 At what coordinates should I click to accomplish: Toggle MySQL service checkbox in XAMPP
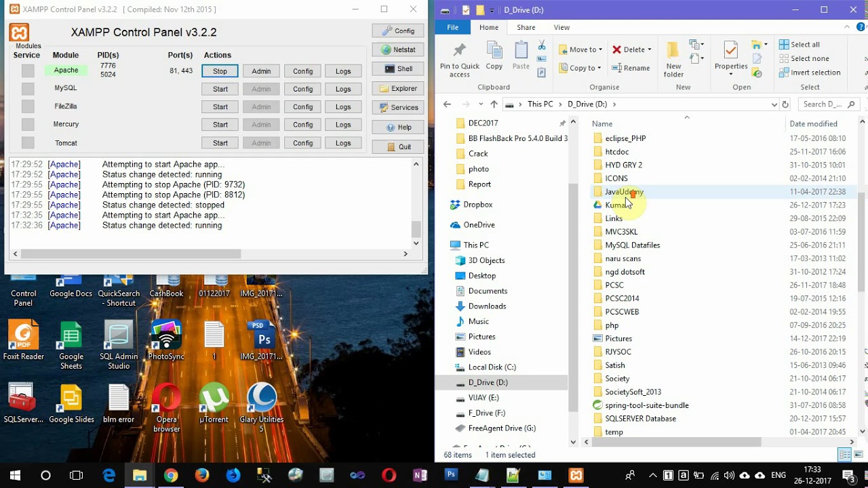pos(28,88)
